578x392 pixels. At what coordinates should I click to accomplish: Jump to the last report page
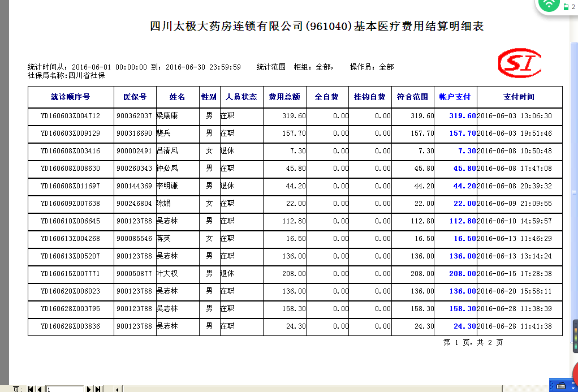[98, 389]
